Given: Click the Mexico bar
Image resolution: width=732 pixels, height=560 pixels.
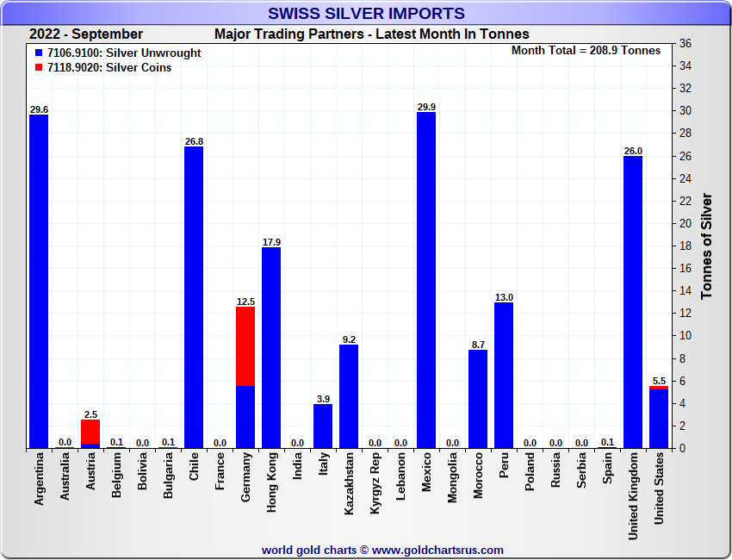Looking at the screenshot, I should [426, 280].
